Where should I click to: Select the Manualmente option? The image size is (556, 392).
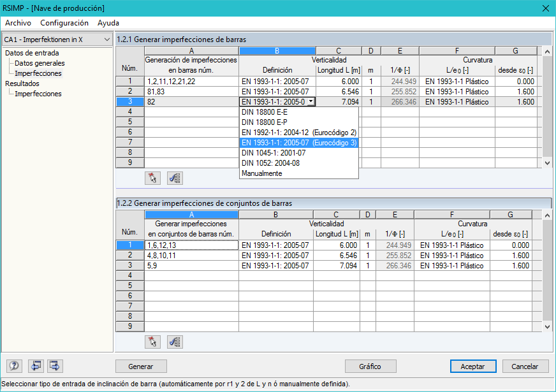click(299, 173)
